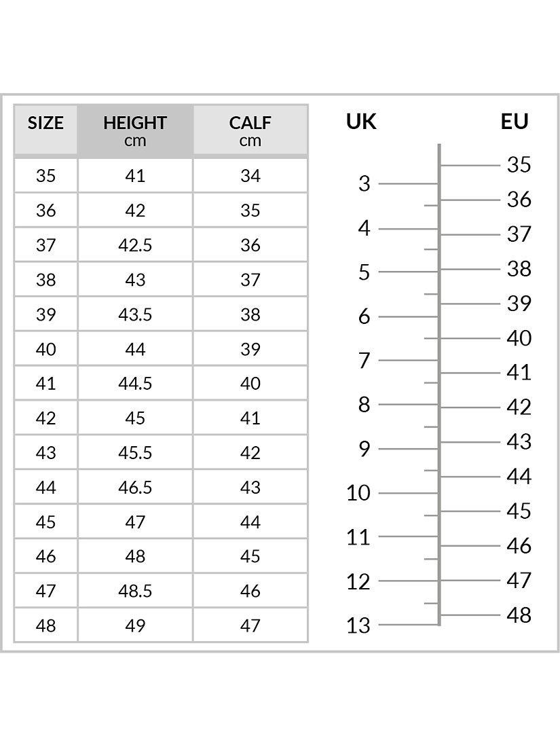
Task: Click calf value 34 in first row
Action: click(250, 176)
